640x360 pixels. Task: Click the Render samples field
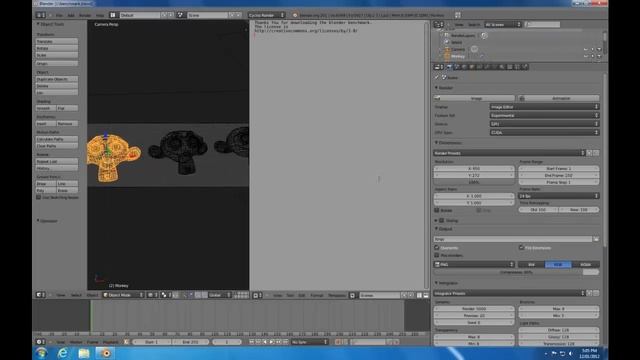click(474, 309)
